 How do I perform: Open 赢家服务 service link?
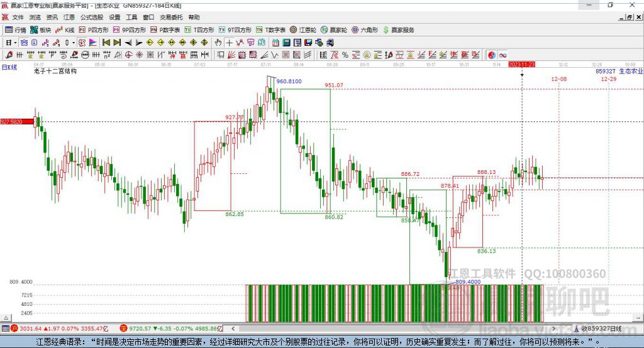click(398, 30)
